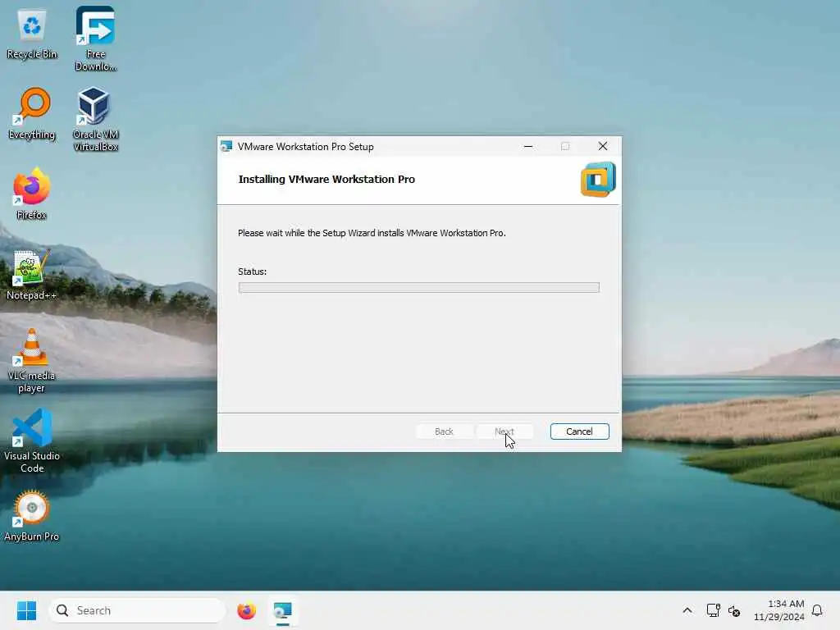Click the 'Installing VMware Workstation Pro' heading

point(326,180)
